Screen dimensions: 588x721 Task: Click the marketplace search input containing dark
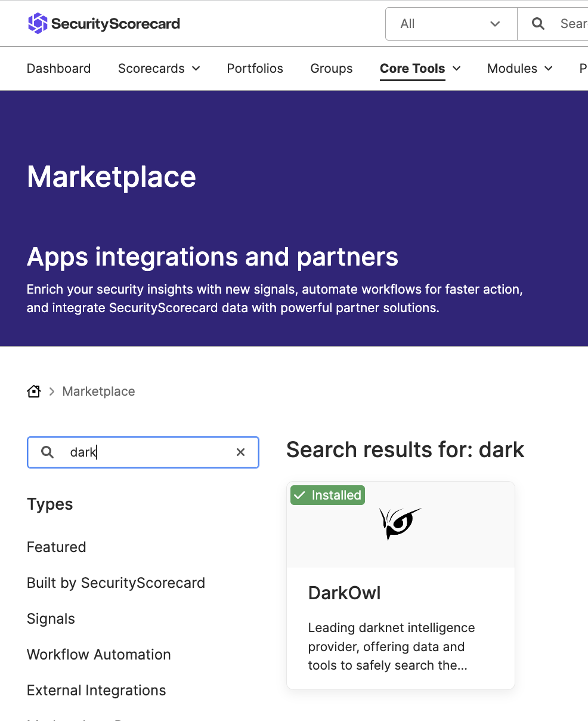point(143,452)
